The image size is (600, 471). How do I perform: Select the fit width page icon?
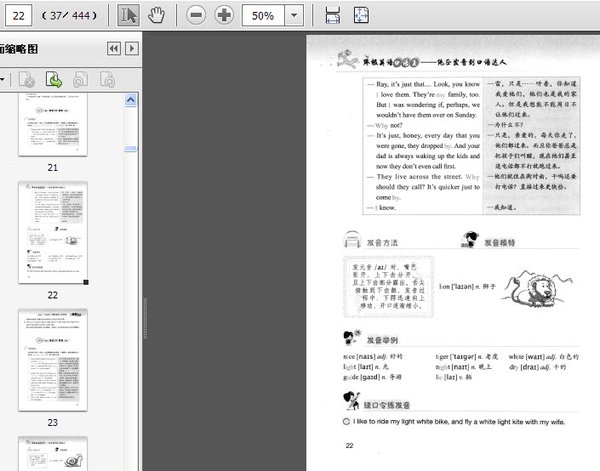click(333, 16)
